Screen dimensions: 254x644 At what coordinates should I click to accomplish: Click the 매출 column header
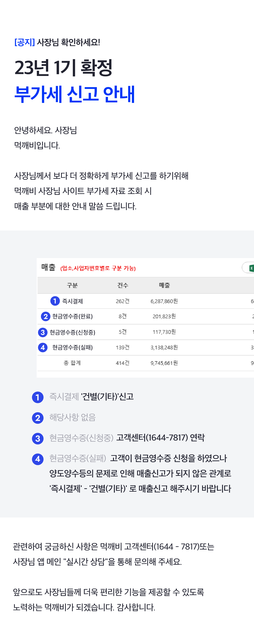(x=164, y=285)
